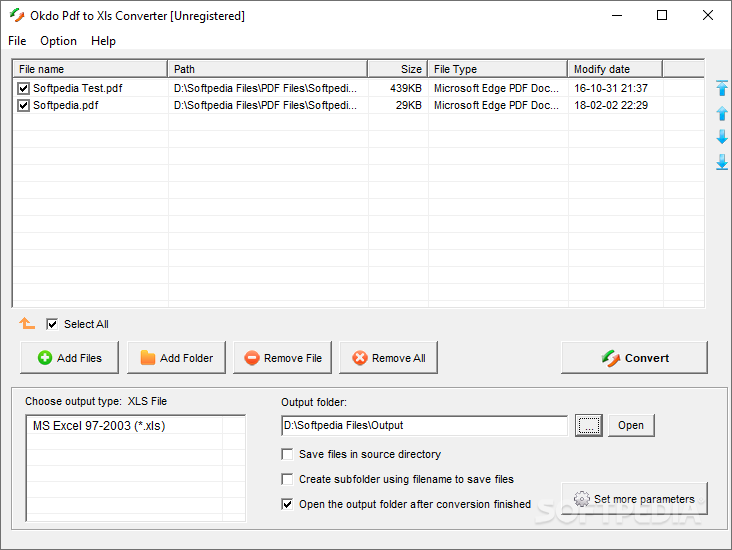
Task: Click the Add Folder button
Action: pyautogui.click(x=176, y=358)
